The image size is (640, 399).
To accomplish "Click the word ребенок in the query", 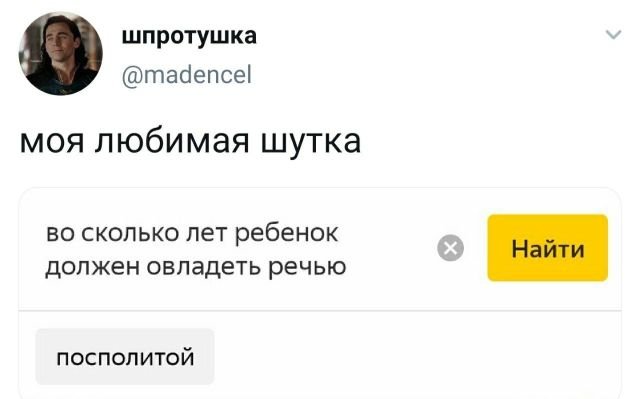I will [x=287, y=233].
